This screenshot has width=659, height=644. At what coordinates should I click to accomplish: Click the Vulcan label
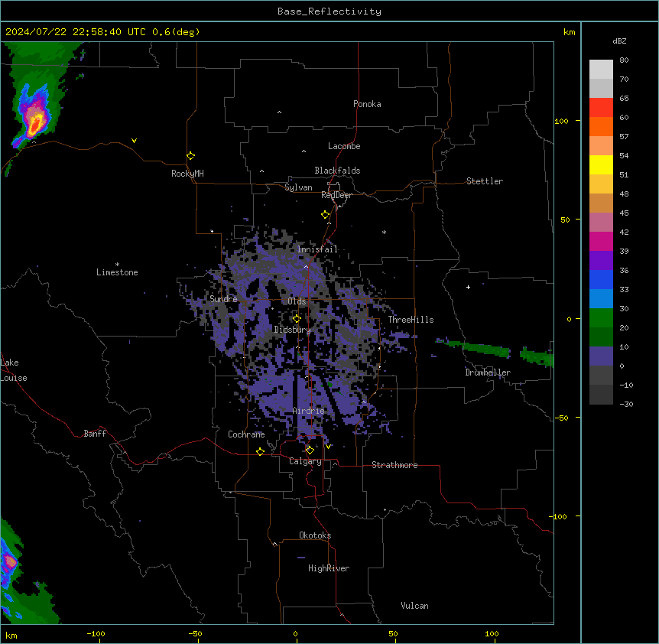coord(415,606)
